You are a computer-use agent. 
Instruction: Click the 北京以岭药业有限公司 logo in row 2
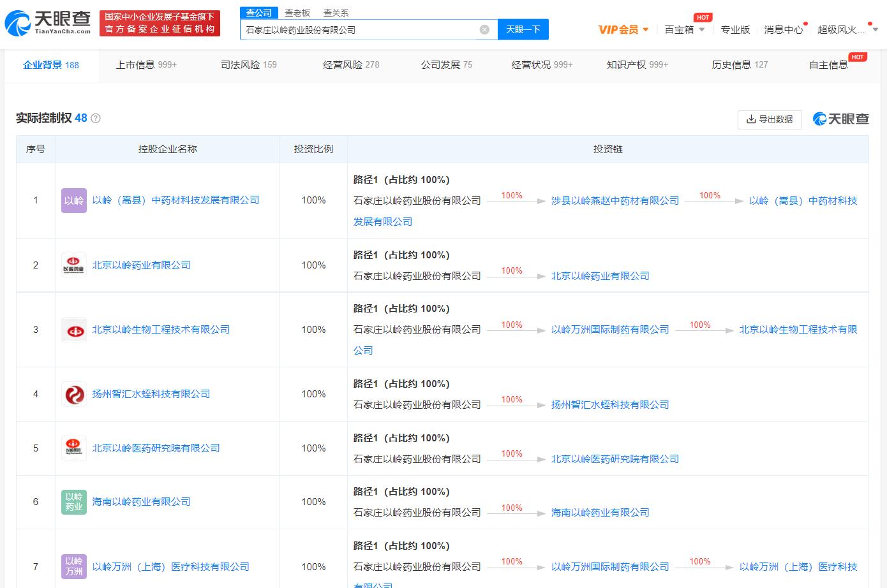point(74,265)
